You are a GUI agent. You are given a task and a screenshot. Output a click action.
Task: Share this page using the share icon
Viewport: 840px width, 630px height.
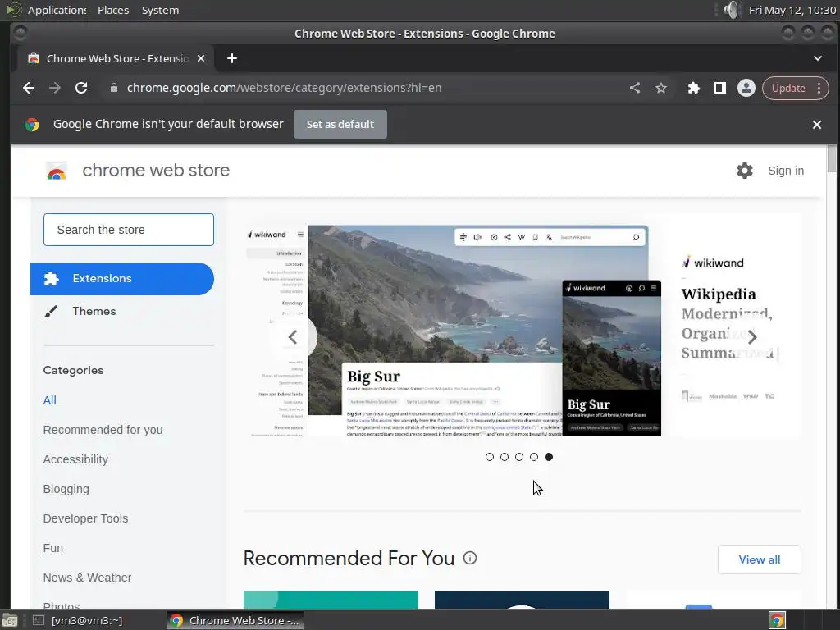635,88
